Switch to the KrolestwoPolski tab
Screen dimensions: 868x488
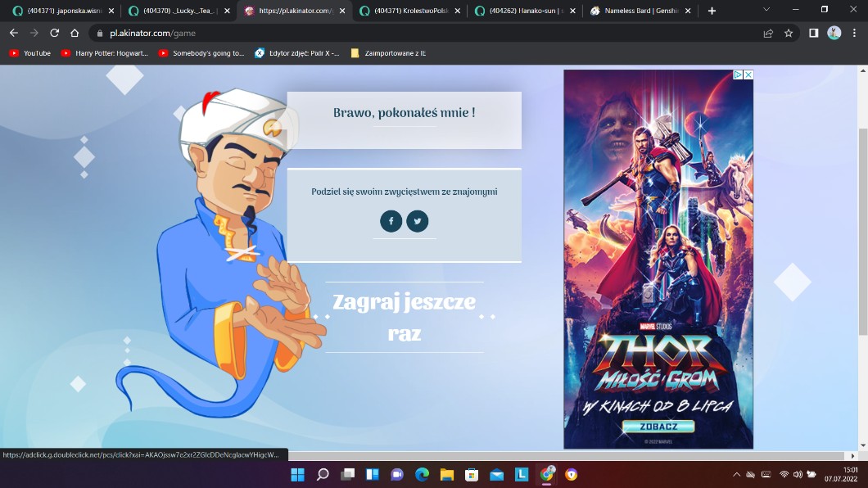[405, 11]
